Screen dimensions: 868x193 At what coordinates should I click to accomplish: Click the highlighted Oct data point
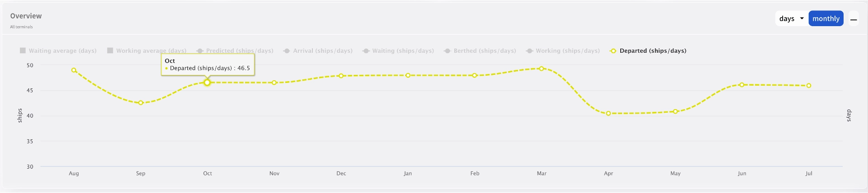click(x=207, y=83)
